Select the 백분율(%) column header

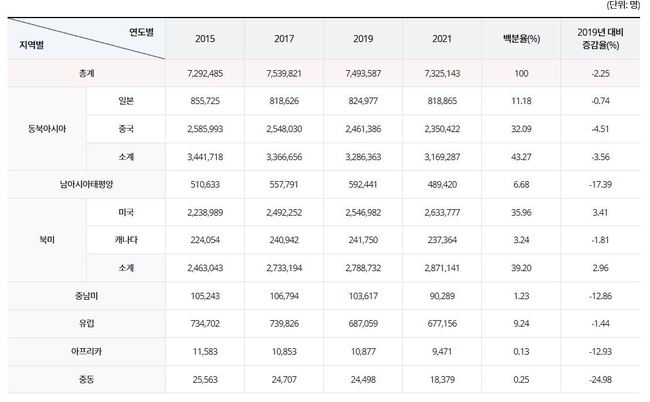pyautogui.click(x=521, y=38)
